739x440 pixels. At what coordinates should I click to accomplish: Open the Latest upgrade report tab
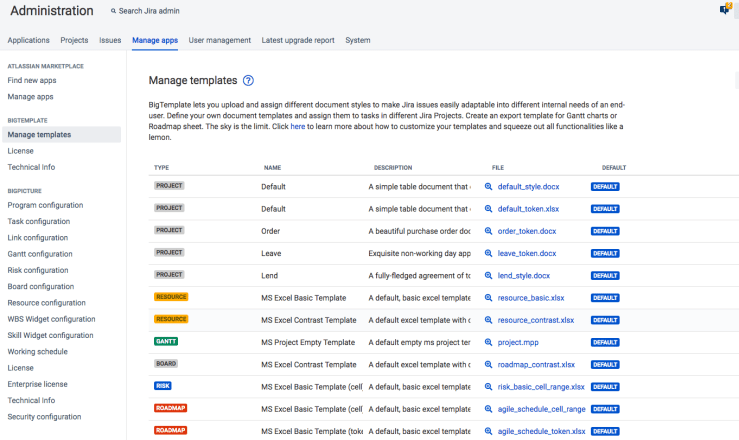[x=298, y=40]
